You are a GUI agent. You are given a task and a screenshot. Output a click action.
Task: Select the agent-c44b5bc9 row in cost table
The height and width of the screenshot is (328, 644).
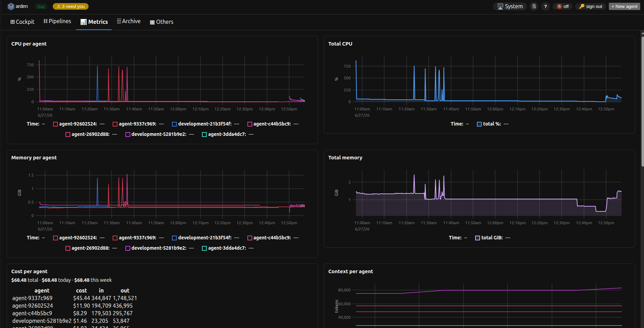click(x=74, y=313)
